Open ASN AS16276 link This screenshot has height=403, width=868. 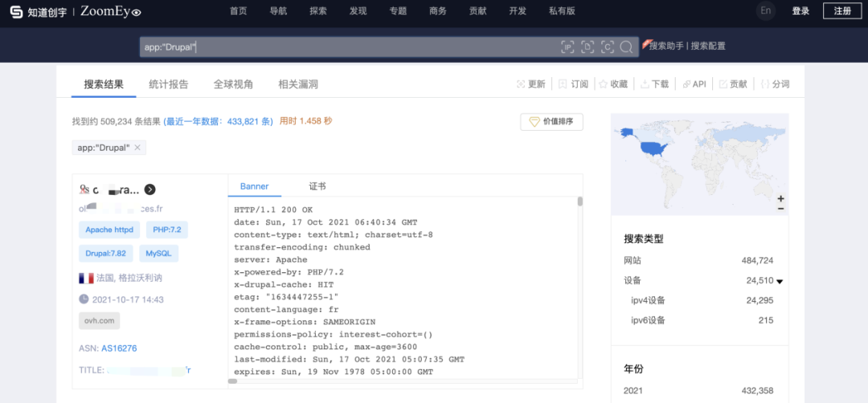pyautogui.click(x=119, y=348)
